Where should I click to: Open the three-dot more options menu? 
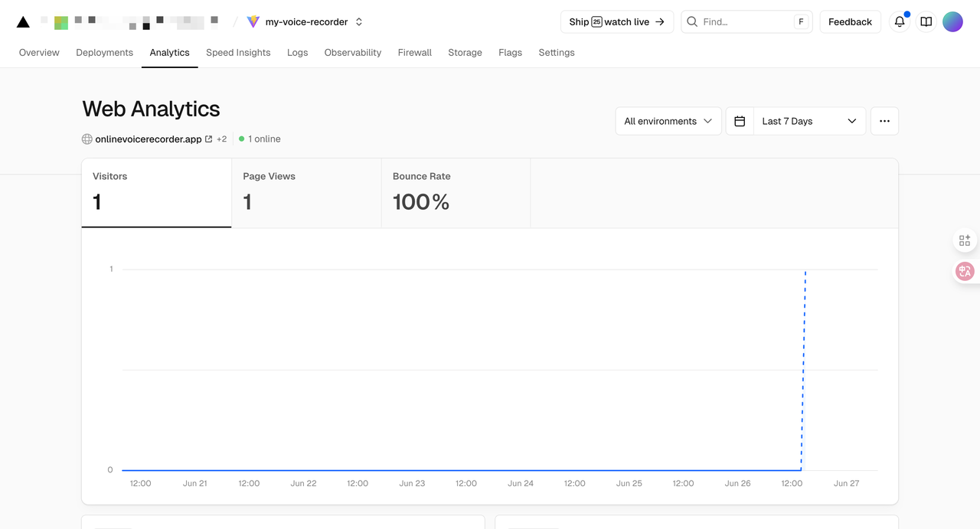click(884, 121)
